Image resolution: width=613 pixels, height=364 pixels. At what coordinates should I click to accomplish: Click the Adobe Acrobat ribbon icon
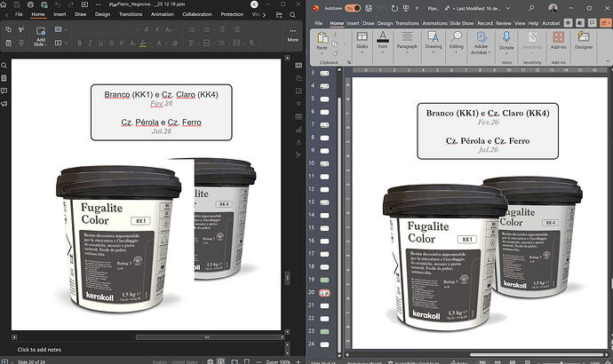(481, 43)
